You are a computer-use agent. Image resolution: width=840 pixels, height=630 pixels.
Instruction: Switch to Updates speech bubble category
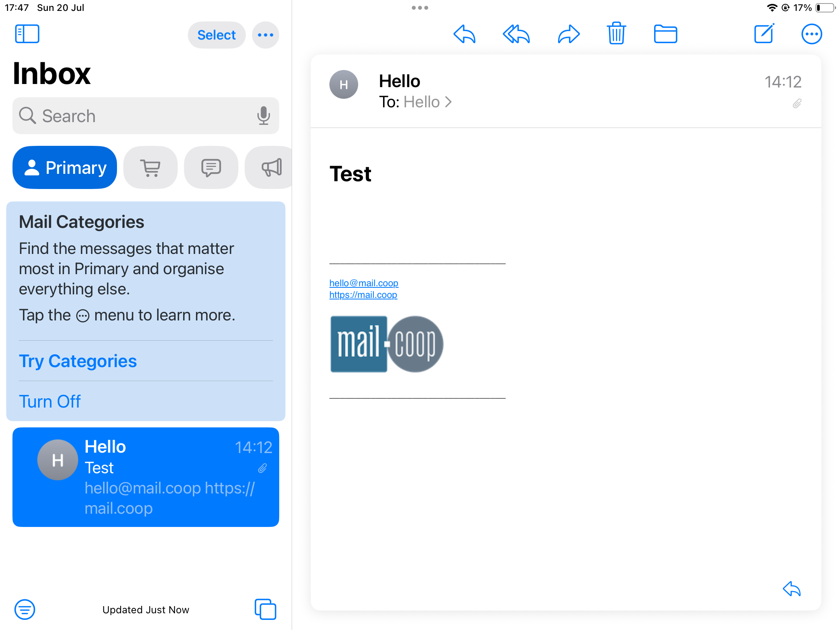[x=211, y=168]
